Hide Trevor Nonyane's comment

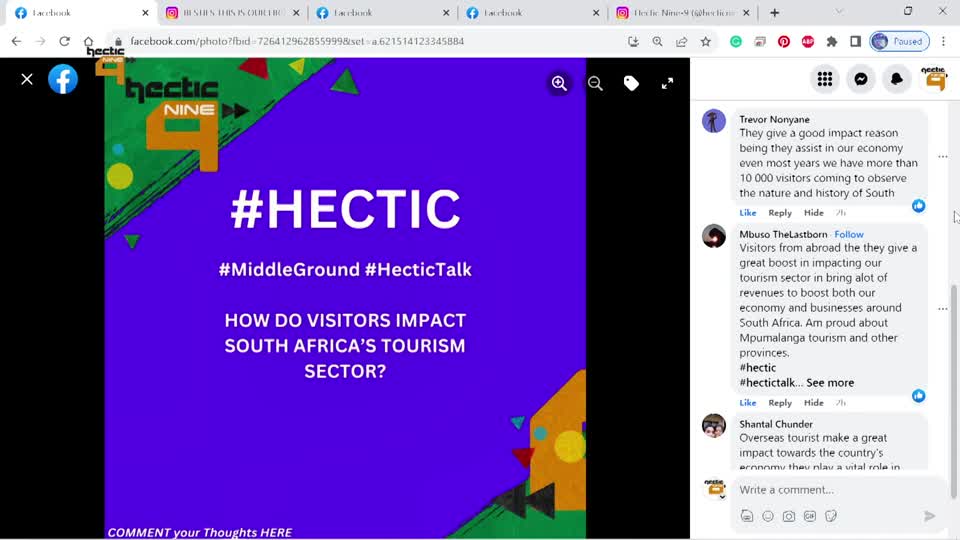click(814, 213)
